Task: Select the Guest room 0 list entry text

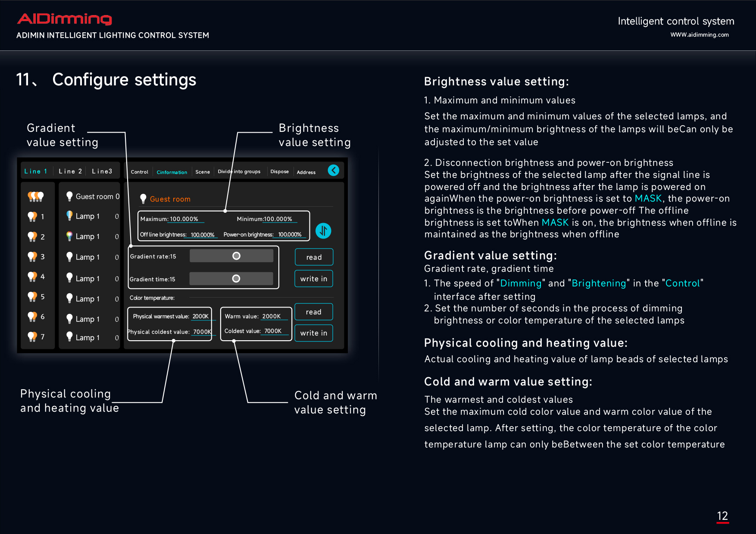Action: pos(98,196)
